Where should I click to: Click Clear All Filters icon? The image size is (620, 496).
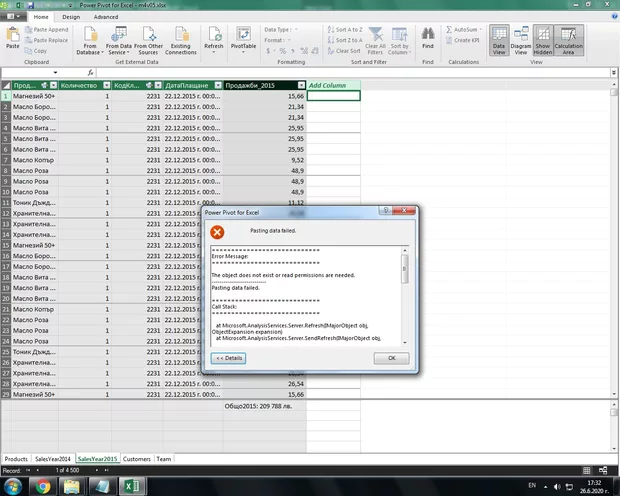click(x=375, y=39)
